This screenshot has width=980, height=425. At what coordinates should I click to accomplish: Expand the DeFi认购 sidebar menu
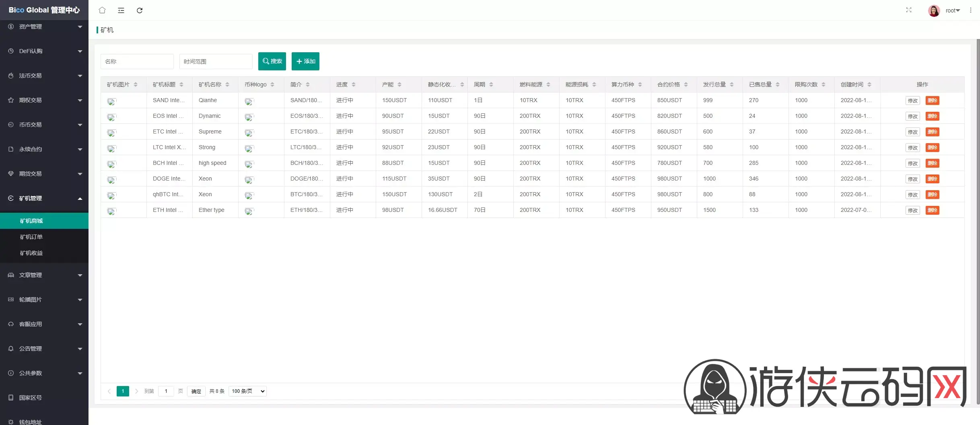click(44, 51)
